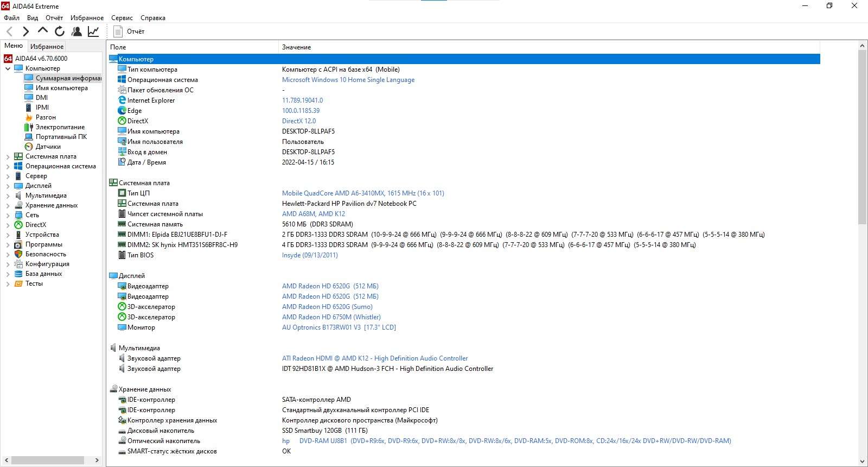
Task: Select the DESKTOP-8LLPAF5 computer name value
Action: (308, 131)
